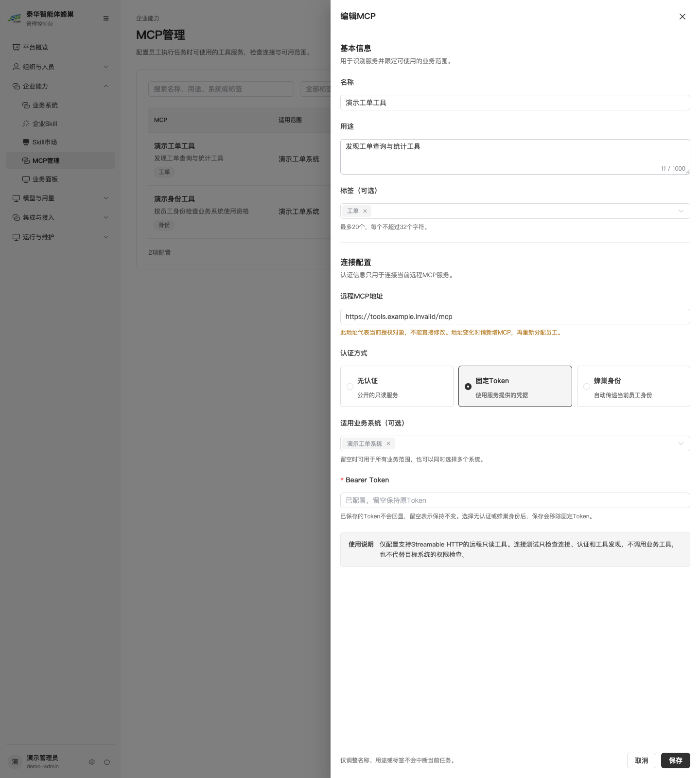The height and width of the screenshot is (778, 700).
Task: Open the 全部标签 filter dropdown
Action: pyautogui.click(x=315, y=89)
